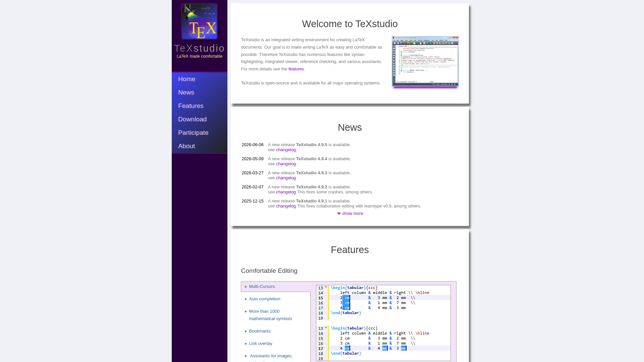This screenshot has width=644, height=362.
Task: Click the 2025-12-15 news date
Action: [x=253, y=201]
